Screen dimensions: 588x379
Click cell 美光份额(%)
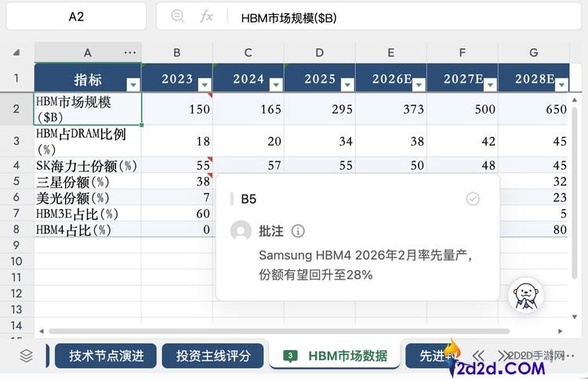88,197
